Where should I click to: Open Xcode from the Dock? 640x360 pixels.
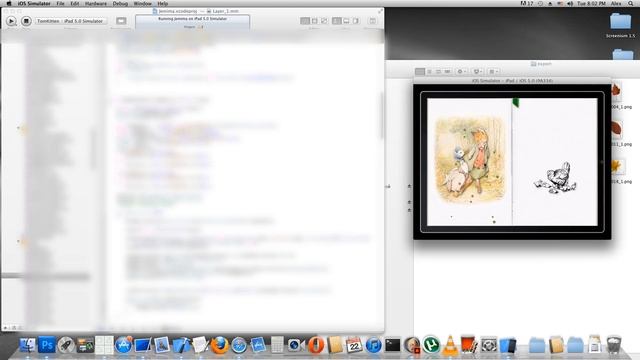pos(181,345)
